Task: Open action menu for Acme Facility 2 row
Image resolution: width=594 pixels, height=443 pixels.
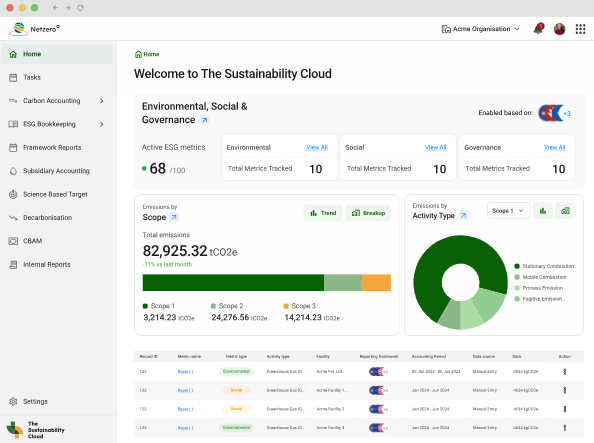Action: pyautogui.click(x=565, y=409)
